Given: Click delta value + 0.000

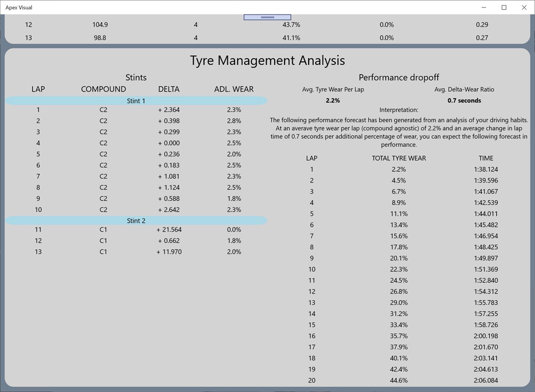Looking at the screenshot, I should pos(169,143).
